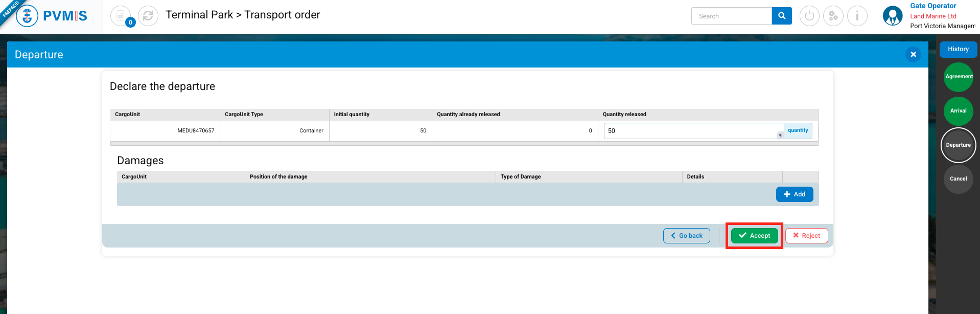Open the History panel
Viewport: 980px width, 314px height.
958,49
